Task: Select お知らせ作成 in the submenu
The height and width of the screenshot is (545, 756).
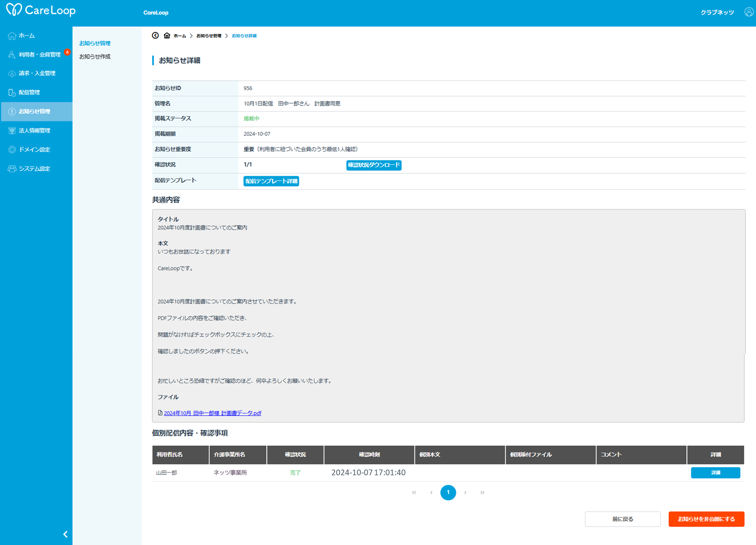Action: 95,57
